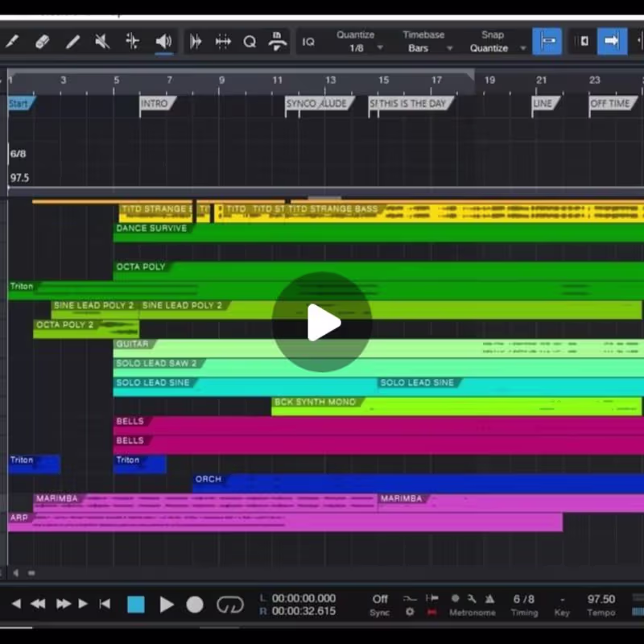The width and height of the screenshot is (644, 644).
Task: Select the DANCE SURVIVE clip
Action: pyautogui.click(x=378, y=233)
